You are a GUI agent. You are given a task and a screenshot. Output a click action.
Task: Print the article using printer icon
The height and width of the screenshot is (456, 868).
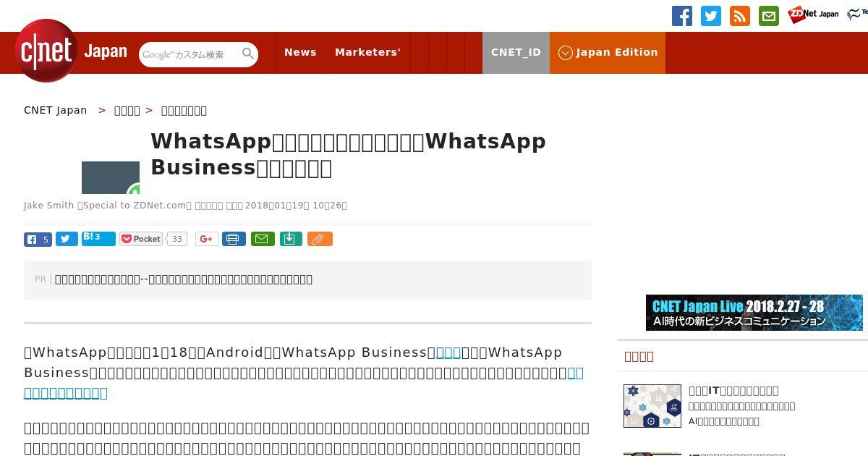(234, 239)
